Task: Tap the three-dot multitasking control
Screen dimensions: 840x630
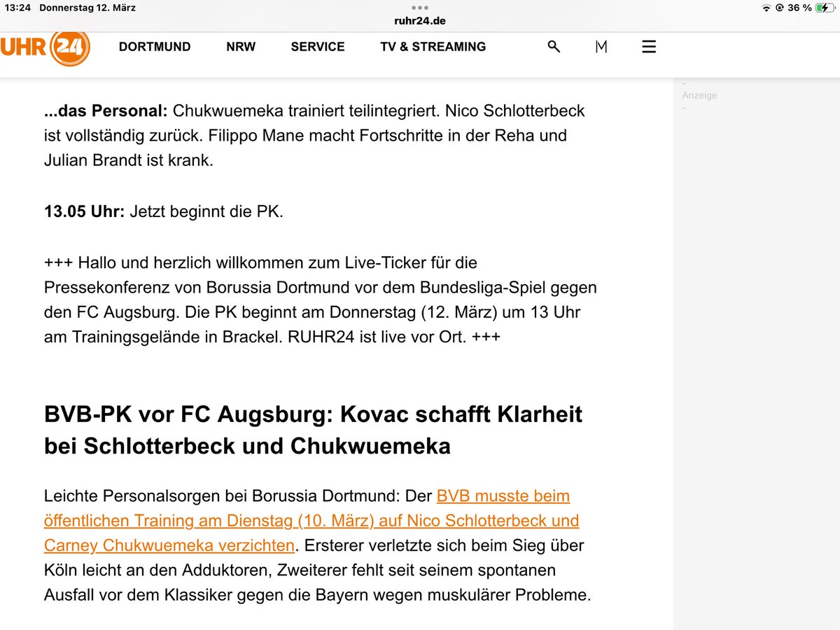Action: pyautogui.click(x=420, y=8)
